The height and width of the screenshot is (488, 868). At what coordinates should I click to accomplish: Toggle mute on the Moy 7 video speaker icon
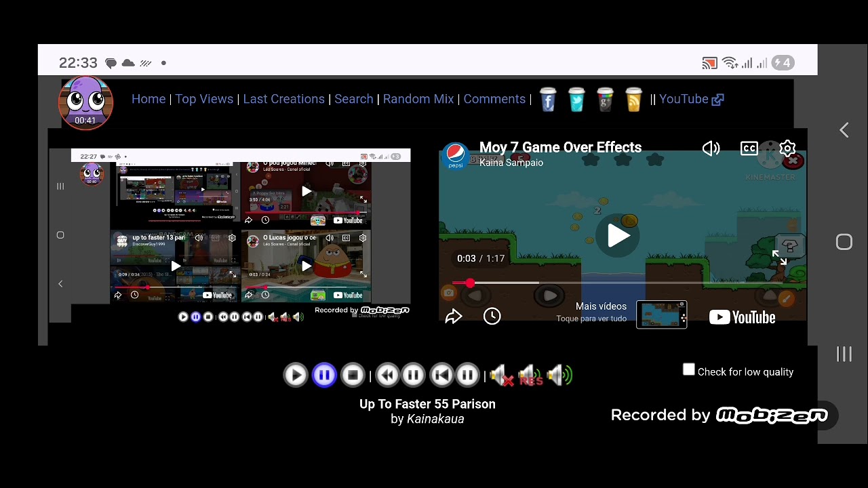tap(711, 148)
